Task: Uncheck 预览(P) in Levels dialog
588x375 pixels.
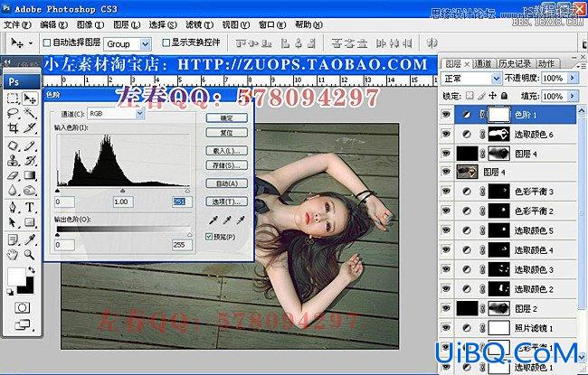Action: (209, 237)
